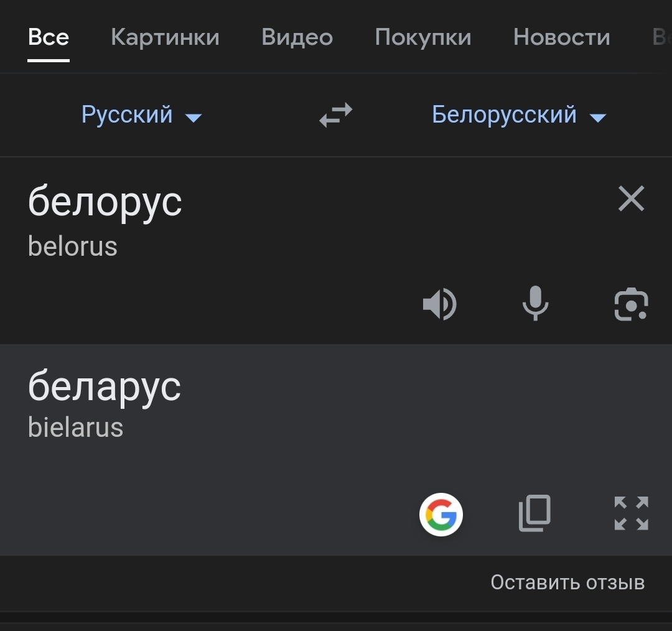Click arrow next to Русский

coord(194,118)
